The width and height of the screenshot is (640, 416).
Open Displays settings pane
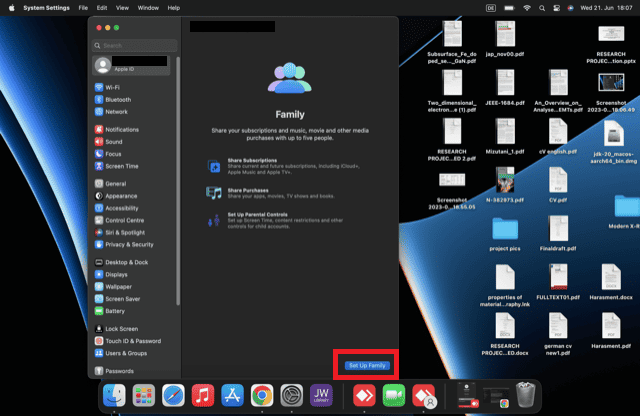[116, 274]
